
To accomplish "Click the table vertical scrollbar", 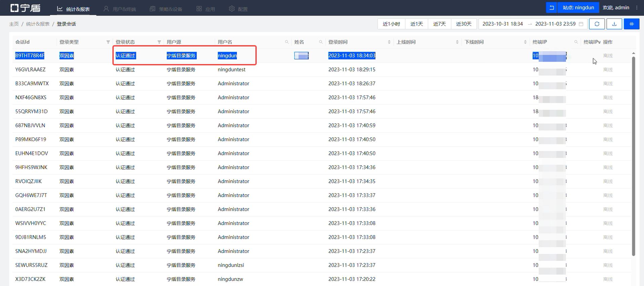I will (634, 156).
